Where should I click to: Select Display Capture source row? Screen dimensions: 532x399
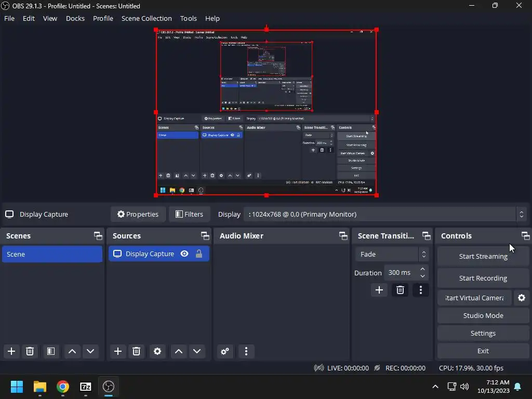[159, 254]
